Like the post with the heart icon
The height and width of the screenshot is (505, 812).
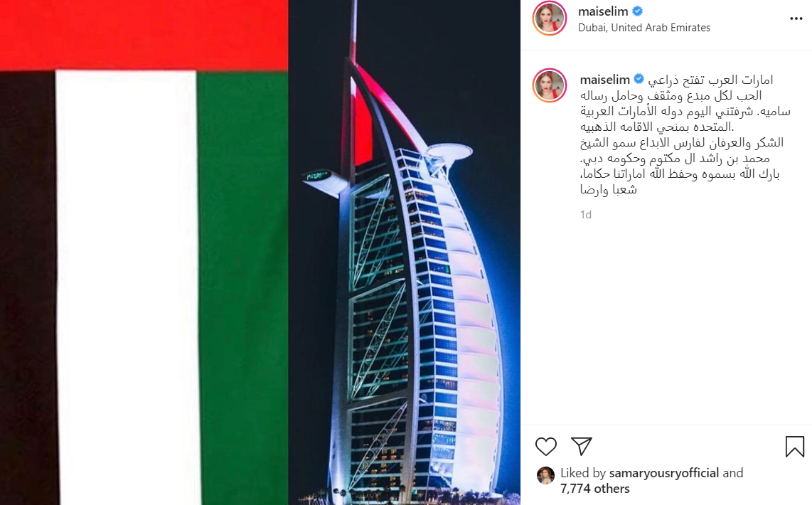[x=546, y=447]
